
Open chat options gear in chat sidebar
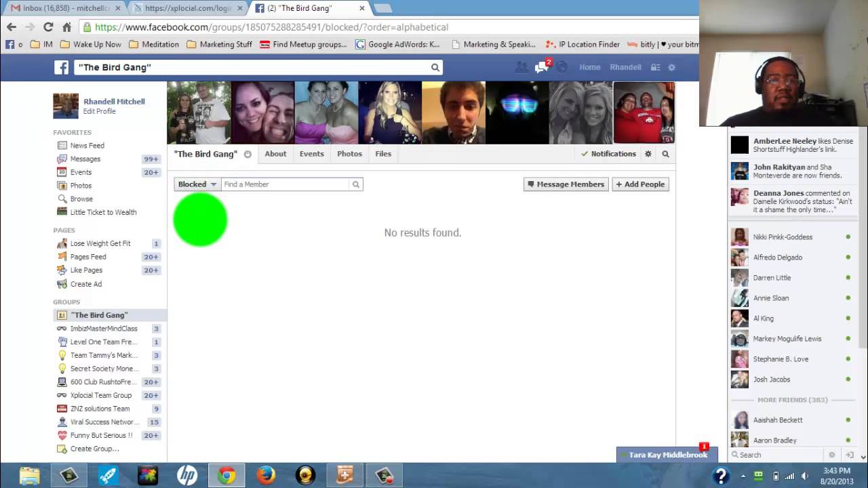tap(832, 455)
